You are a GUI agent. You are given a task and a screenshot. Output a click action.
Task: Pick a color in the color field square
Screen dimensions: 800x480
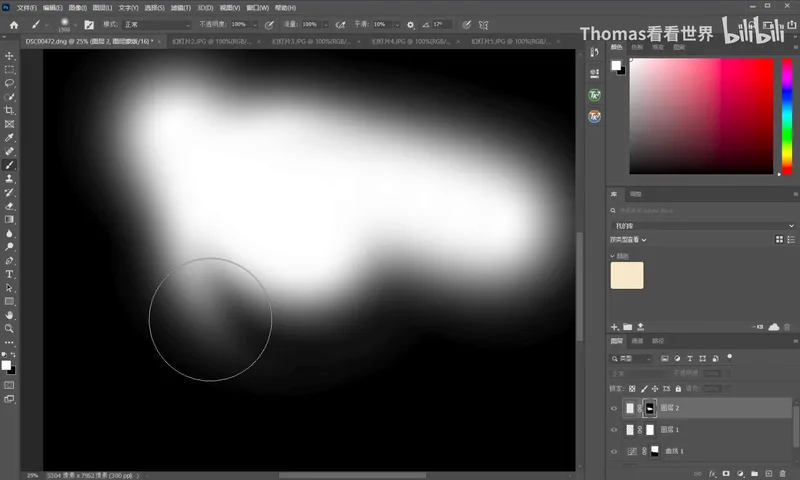point(702,116)
